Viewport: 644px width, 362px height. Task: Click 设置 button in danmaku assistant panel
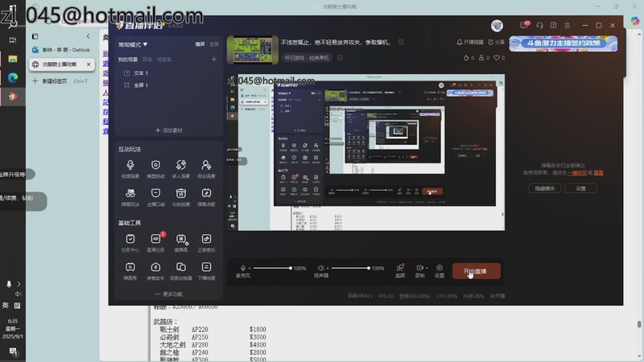[580, 188]
